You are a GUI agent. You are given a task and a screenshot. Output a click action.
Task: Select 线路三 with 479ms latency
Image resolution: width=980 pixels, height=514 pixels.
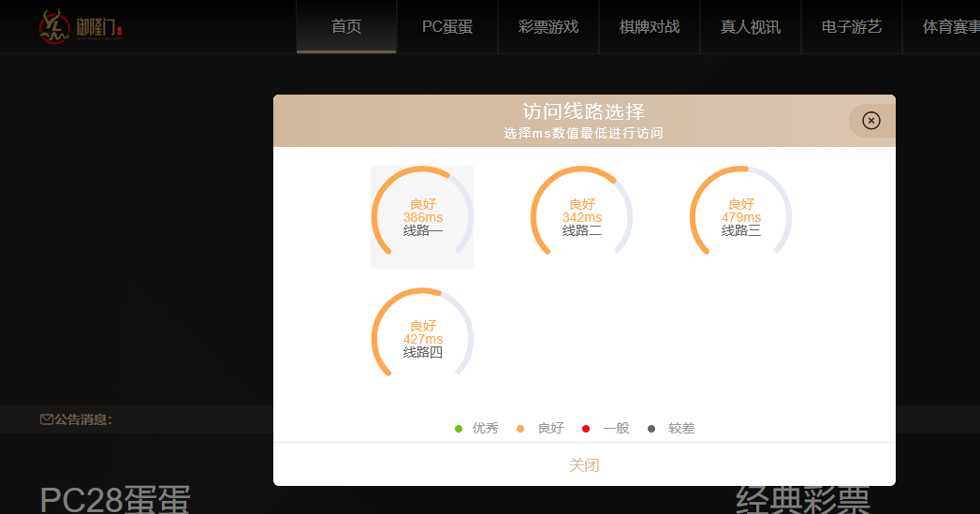click(740, 217)
